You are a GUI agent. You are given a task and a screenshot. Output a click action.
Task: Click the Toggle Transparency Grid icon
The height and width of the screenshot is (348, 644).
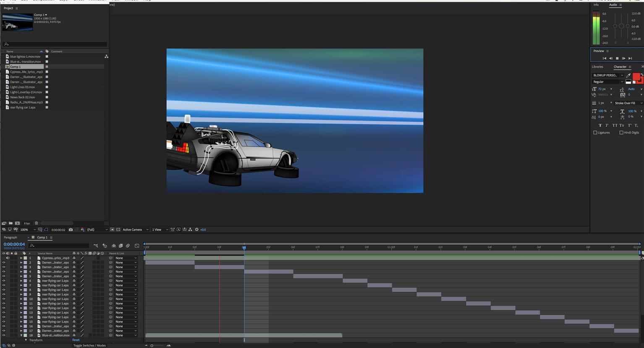click(118, 230)
